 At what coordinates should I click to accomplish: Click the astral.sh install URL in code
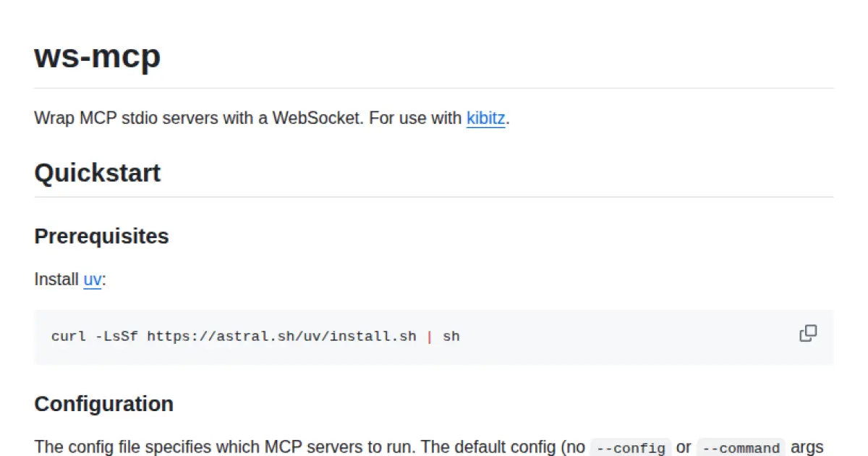281,337
